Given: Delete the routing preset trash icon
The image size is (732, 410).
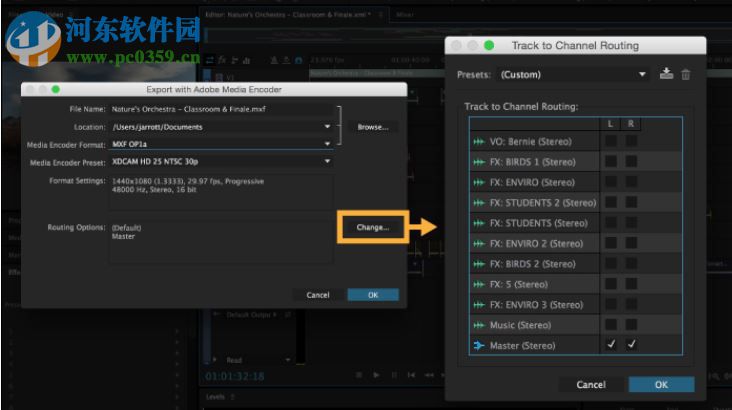Looking at the screenshot, I should pyautogui.click(x=686, y=74).
